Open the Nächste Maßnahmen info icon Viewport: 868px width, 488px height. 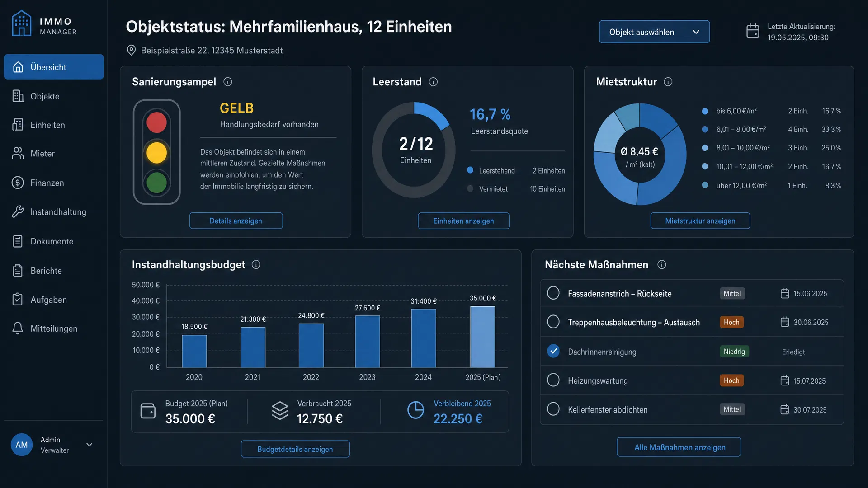[x=662, y=265]
